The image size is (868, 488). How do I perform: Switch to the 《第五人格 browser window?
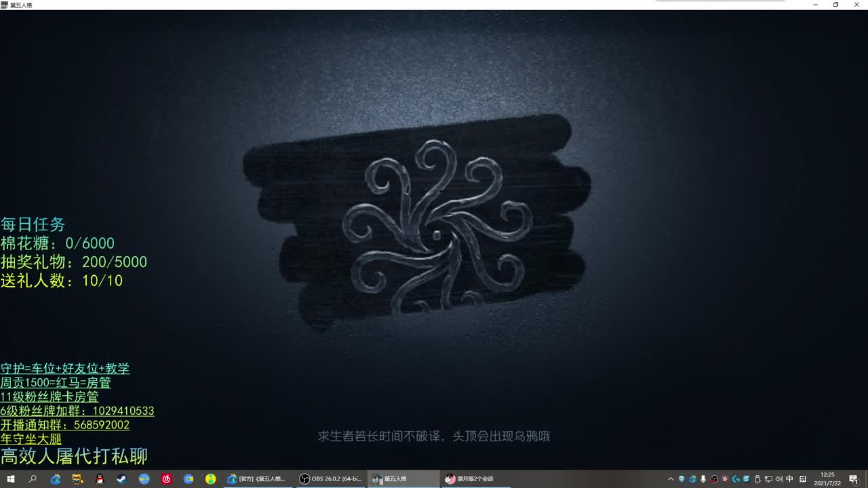[x=260, y=479]
